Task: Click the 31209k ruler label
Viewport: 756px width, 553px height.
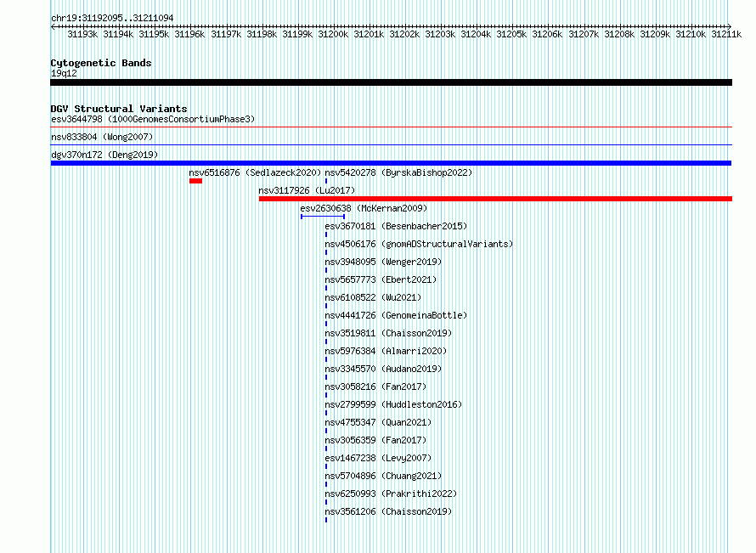Action: pos(655,34)
